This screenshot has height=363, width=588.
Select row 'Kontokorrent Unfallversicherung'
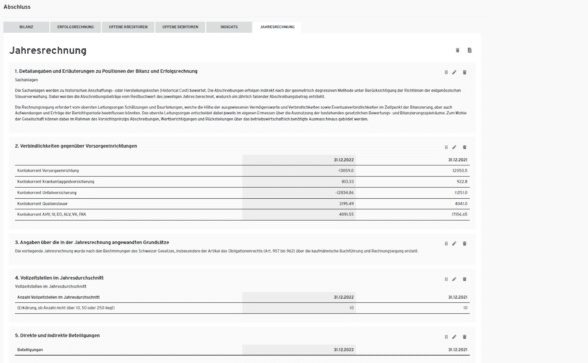click(x=242, y=193)
